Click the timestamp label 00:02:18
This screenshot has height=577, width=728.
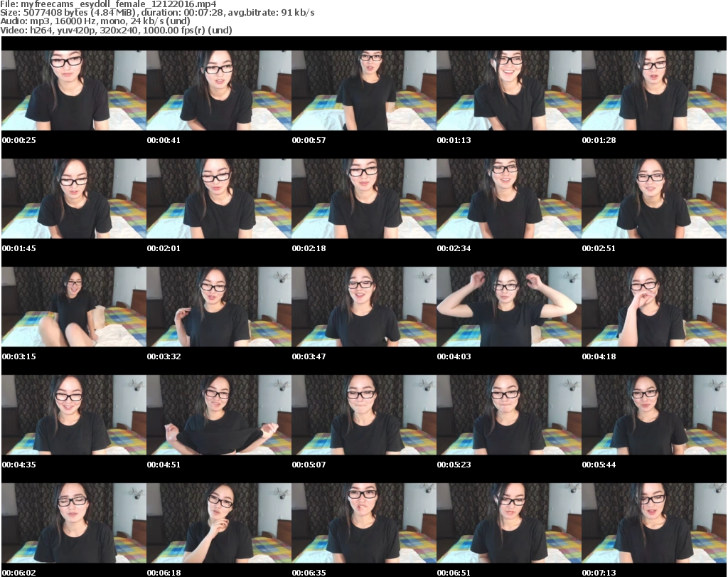(x=309, y=248)
